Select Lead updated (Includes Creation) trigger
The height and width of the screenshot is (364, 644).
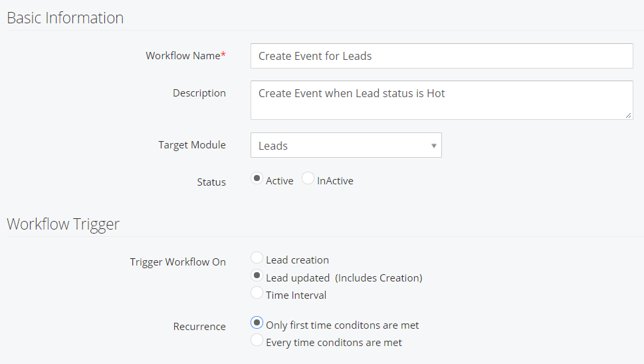click(257, 275)
